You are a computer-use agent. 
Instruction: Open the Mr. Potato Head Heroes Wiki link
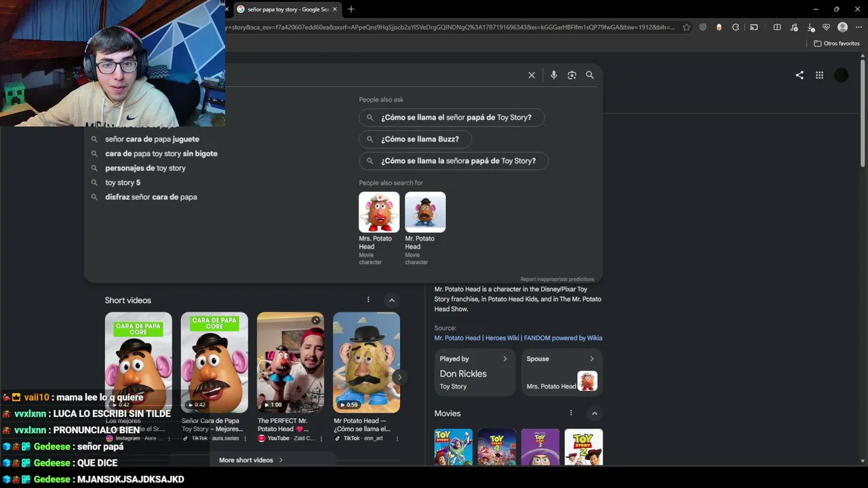coord(518,338)
